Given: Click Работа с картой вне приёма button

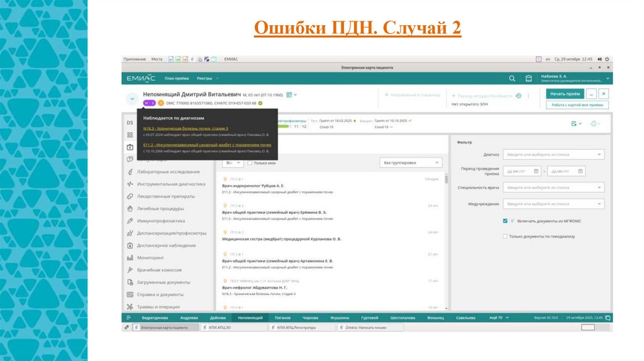Looking at the screenshot, I should [577, 105].
